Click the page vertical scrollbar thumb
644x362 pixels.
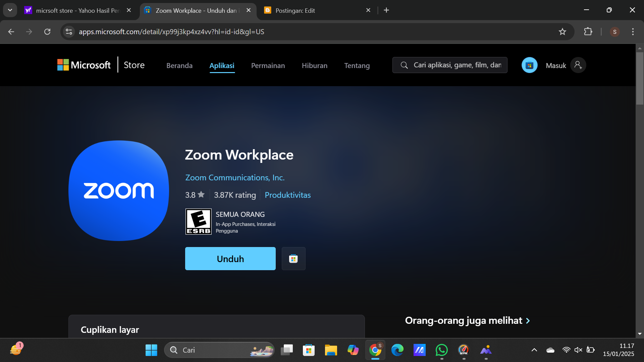tap(640, 78)
